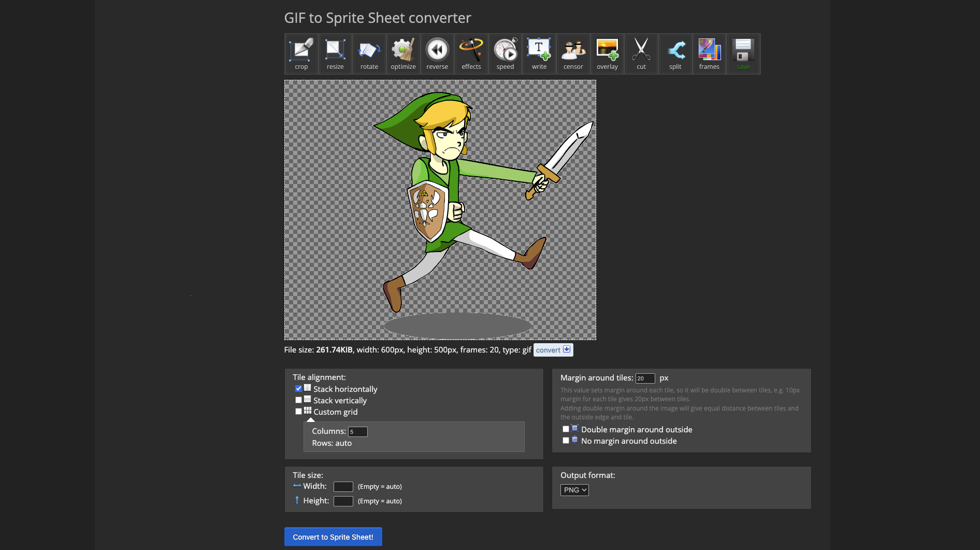Focus the tile Width input field

point(343,487)
